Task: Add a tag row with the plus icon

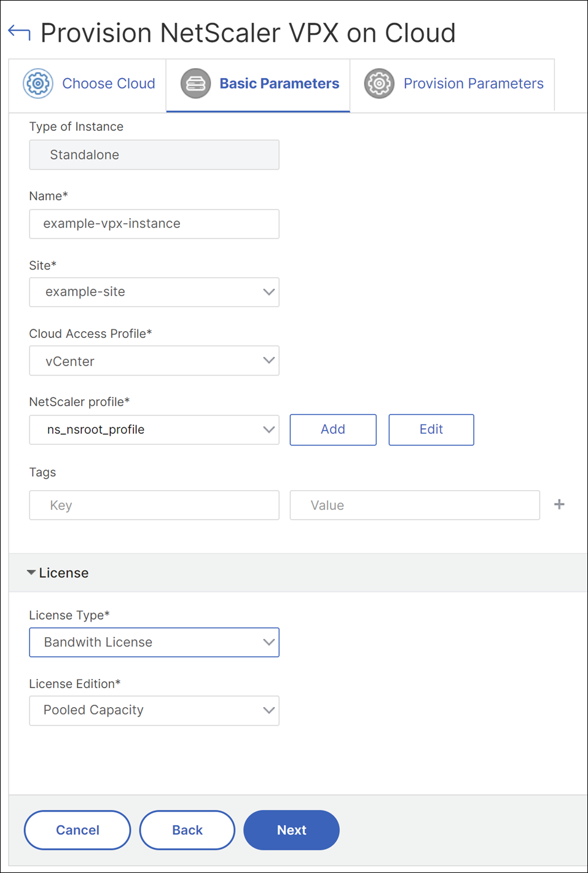Action: (559, 504)
